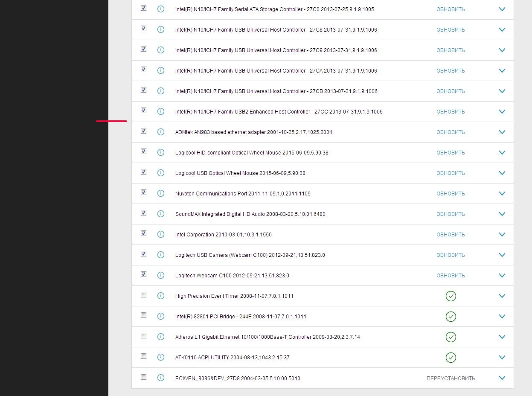Update the Logitech Webcam C100 driver
Viewport: 532px width, 396px height.
click(451, 276)
